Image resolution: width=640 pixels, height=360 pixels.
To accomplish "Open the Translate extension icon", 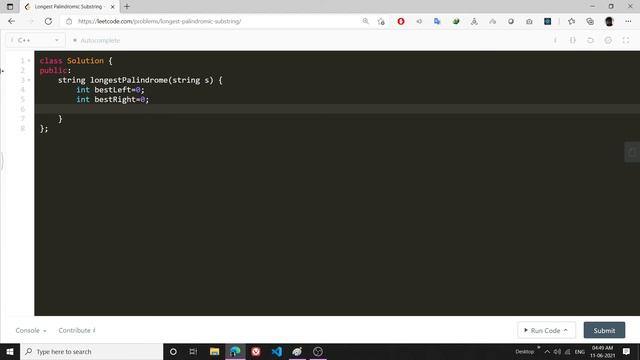I will point(437,21).
